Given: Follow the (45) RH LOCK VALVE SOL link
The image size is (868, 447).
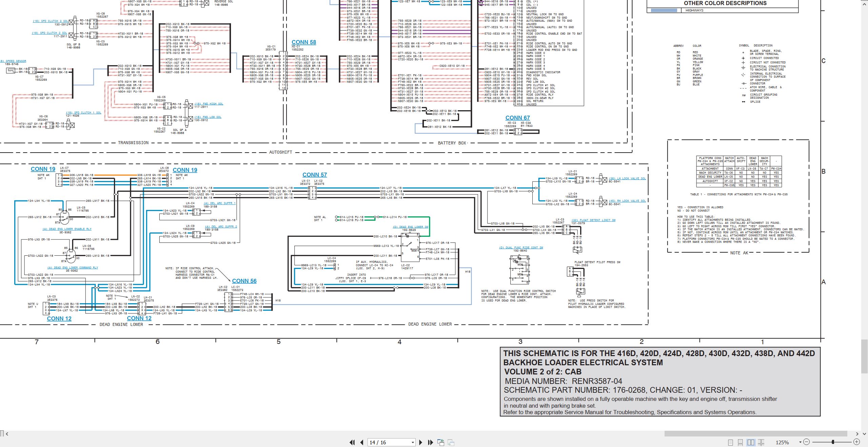Looking at the screenshot, I should pyautogui.click(x=627, y=201).
